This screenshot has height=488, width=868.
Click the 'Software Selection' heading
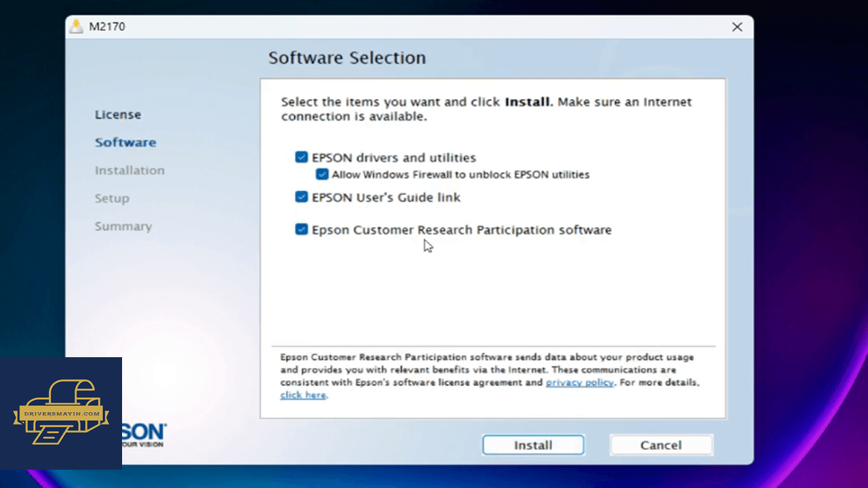pos(347,58)
